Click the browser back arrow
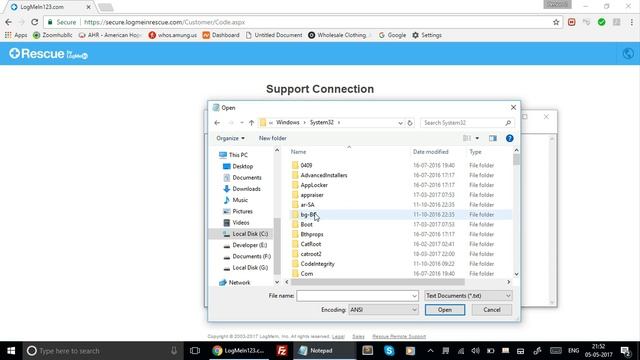The width and height of the screenshot is (640, 360). (x=9, y=22)
